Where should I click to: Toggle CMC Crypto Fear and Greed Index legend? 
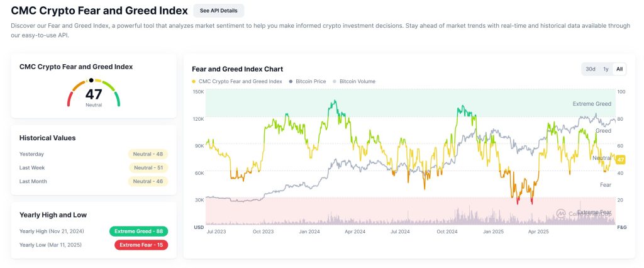point(238,81)
